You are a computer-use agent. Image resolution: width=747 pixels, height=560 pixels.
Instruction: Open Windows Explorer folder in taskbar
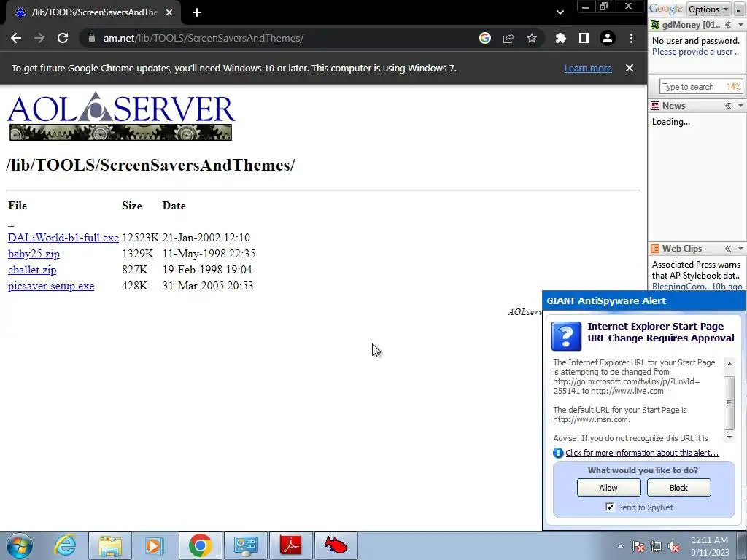pyautogui.click(x=110, y=545)
